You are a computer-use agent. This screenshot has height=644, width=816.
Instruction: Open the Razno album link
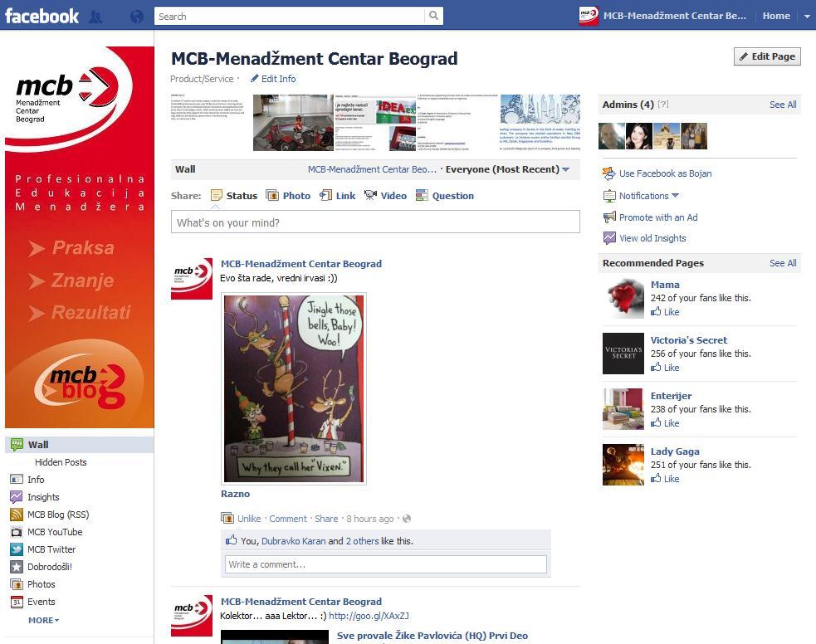point(235,494)
